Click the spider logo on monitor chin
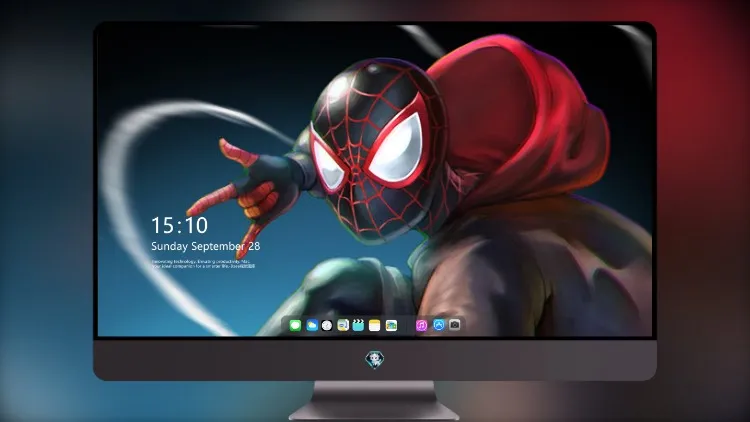Screen dimensions: 750x422 click(x=375, y=360)
